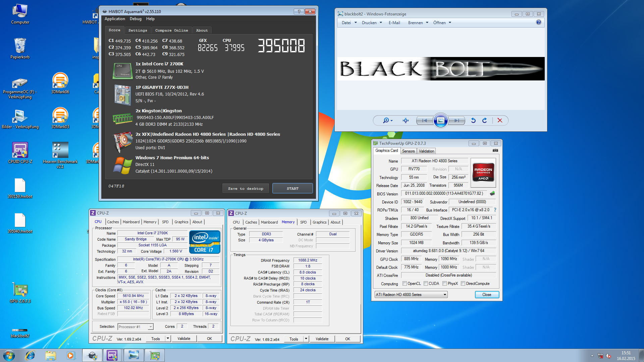
Task: Click the actual-size fit icon in Photo Viewer
Action: [x=406, y=120]
